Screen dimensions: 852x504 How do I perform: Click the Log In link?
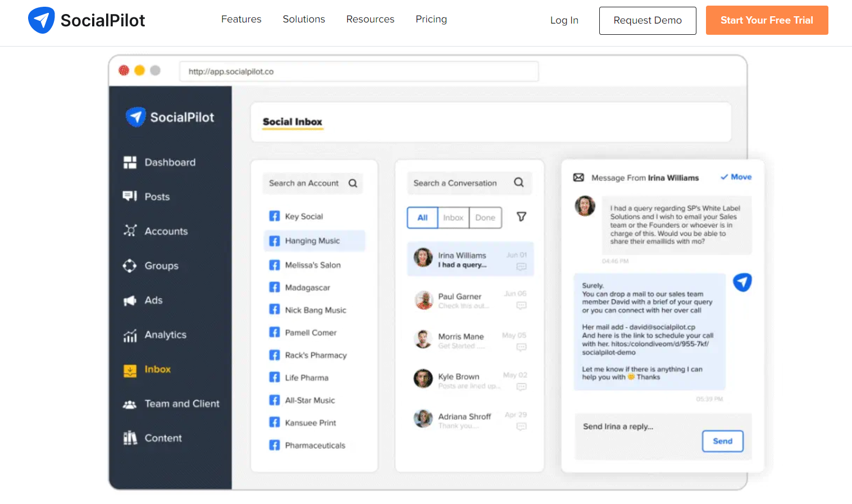(x=564, y=20)
